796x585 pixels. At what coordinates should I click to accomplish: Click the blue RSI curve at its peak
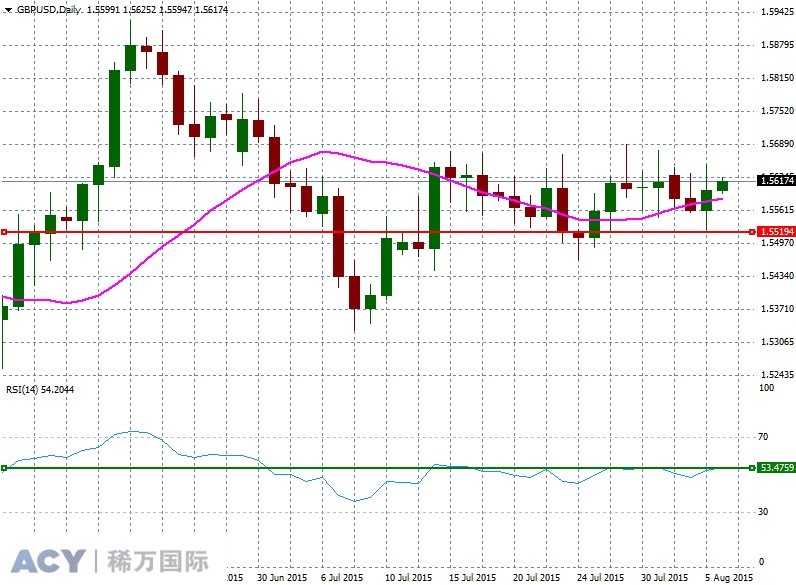click(x=133, y=431)
